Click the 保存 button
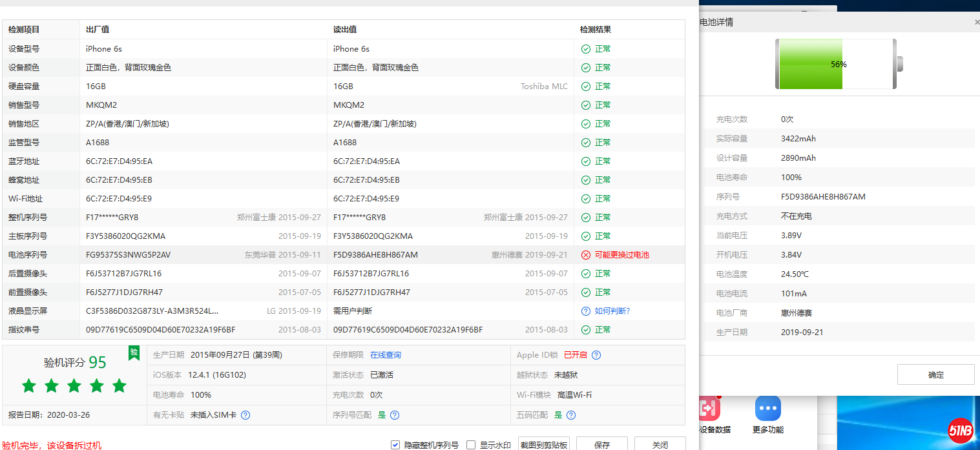Screen dimensions: 980x450 [x=601, y=444]
